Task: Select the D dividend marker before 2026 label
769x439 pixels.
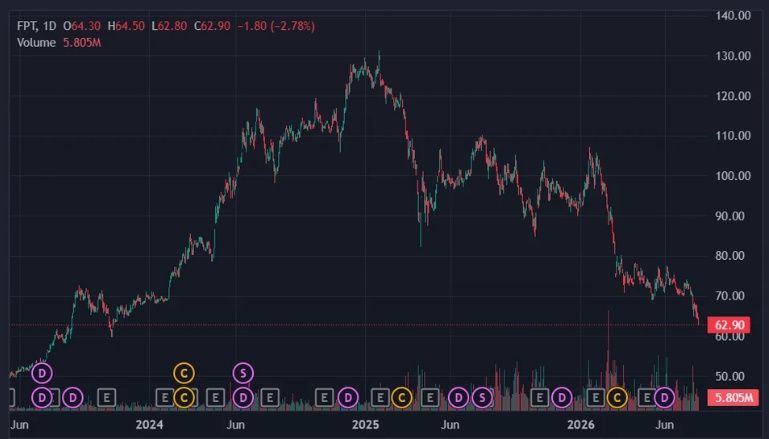Action: 562,397
